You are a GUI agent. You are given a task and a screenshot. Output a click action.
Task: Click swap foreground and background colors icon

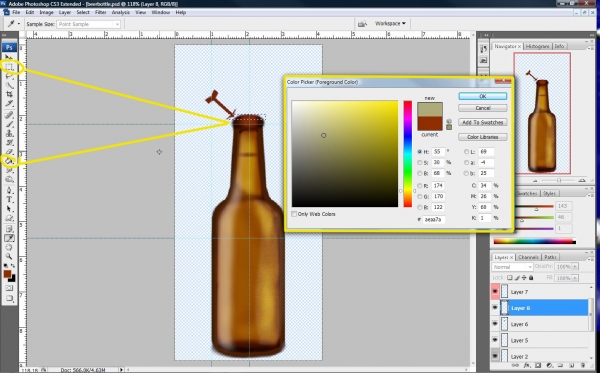tap(13, 265)
